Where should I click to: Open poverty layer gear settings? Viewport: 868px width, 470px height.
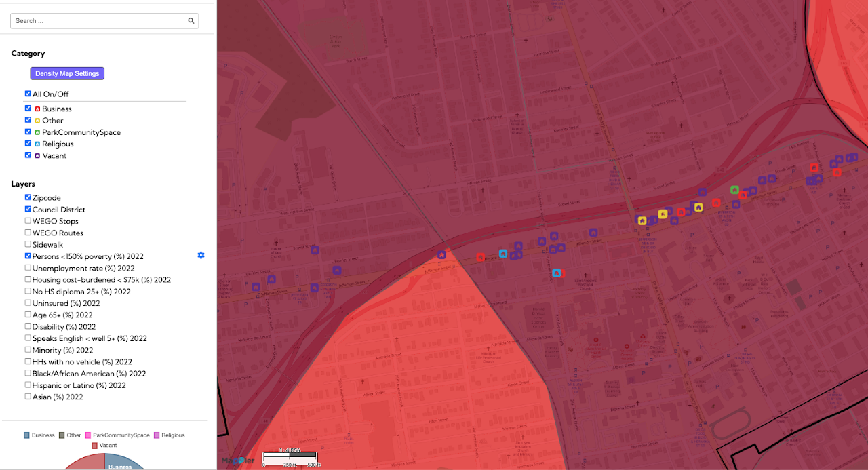click(x=201, y=256)
